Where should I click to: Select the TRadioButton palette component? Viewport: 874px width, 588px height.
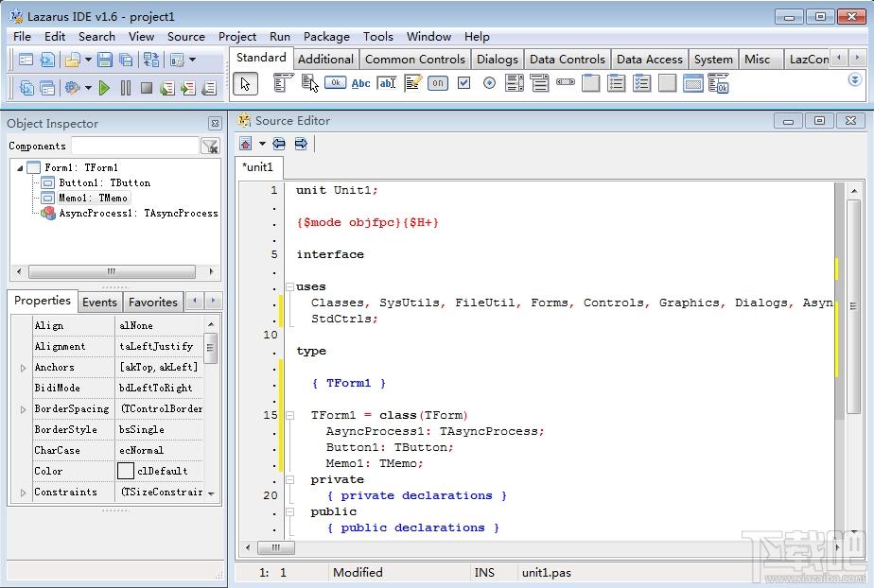point(489,83)
